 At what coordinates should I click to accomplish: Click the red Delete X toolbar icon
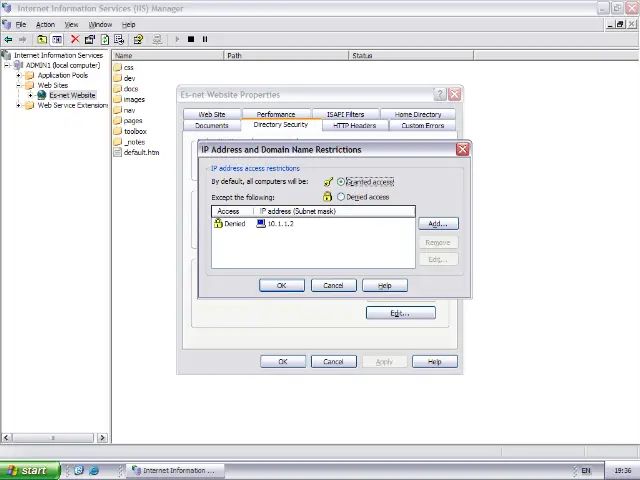pyautogui.click(x=75, y=39)
